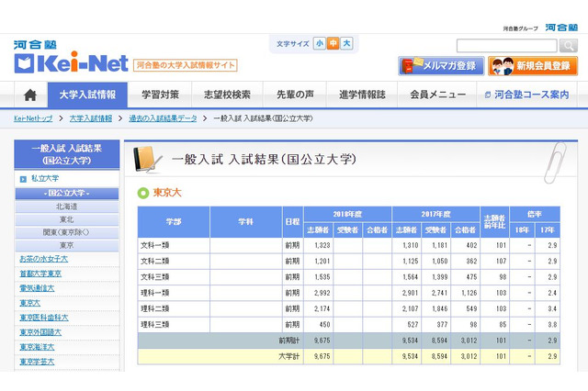
Task: Click the 文科一類 row label
Action: coord(155,245)
